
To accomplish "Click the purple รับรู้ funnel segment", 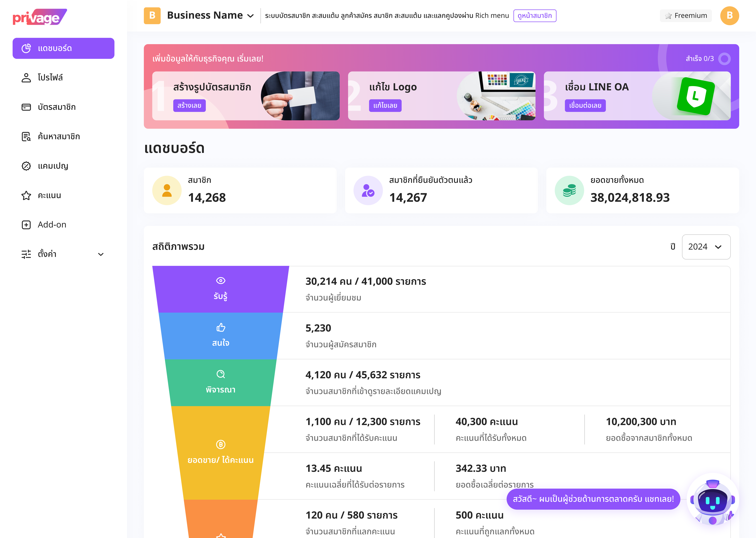I will tap(221, 289).
